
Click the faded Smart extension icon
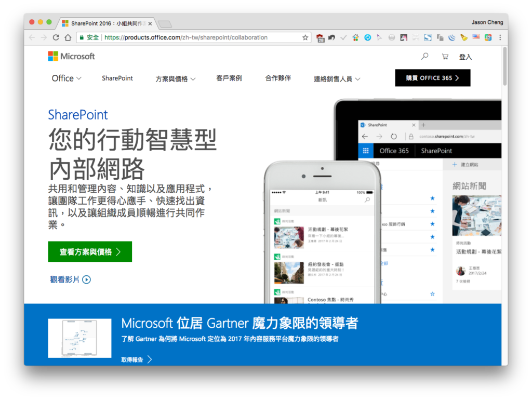[416, 37]
